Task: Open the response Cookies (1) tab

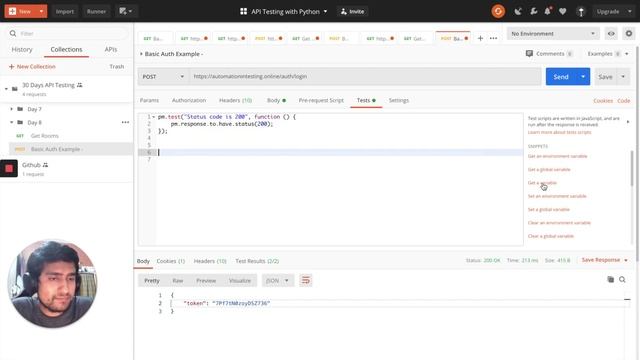Action: point(171,261)
